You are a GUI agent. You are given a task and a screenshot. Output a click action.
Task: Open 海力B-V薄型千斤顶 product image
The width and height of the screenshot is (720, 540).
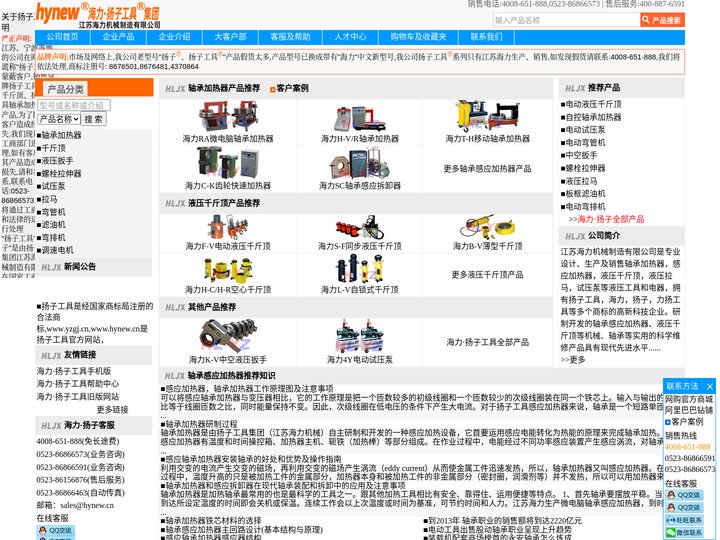487,228
